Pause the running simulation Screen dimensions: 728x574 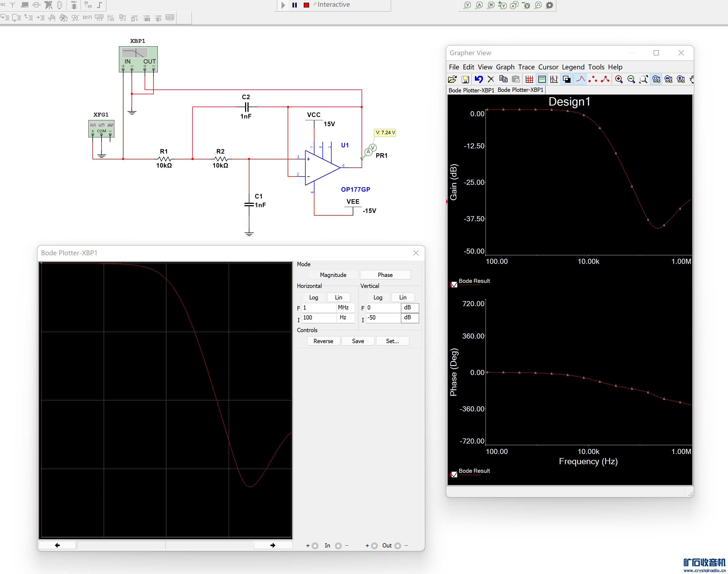tap(295, 5)
